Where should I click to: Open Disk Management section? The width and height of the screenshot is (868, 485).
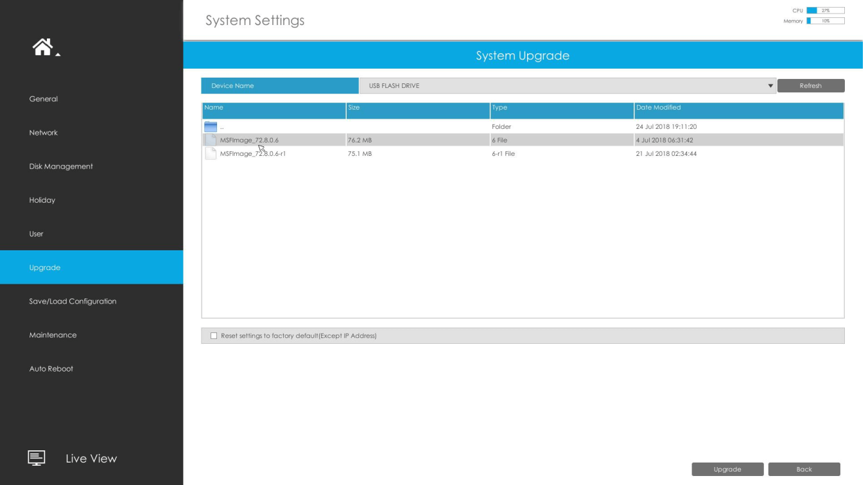61,166
